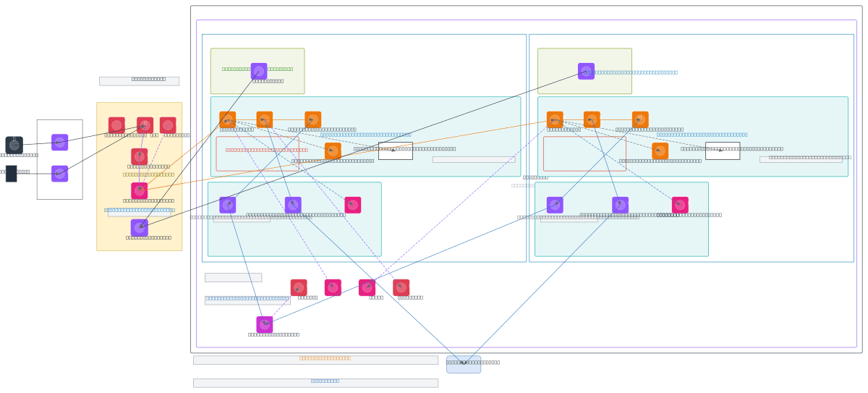Click the lower orange icon in the left teal panel
This screenshot has width=868, height=393.
pyautogui.click(x=333, y=151)
